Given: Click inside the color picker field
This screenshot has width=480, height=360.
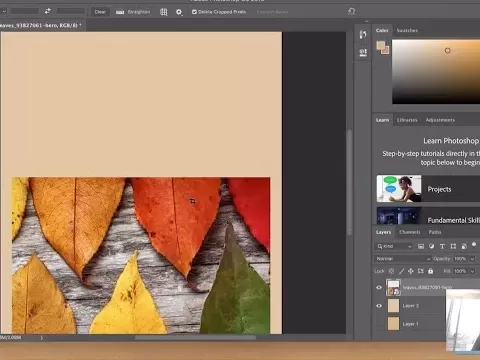Looking at the screenshot, I should point(436,72).
